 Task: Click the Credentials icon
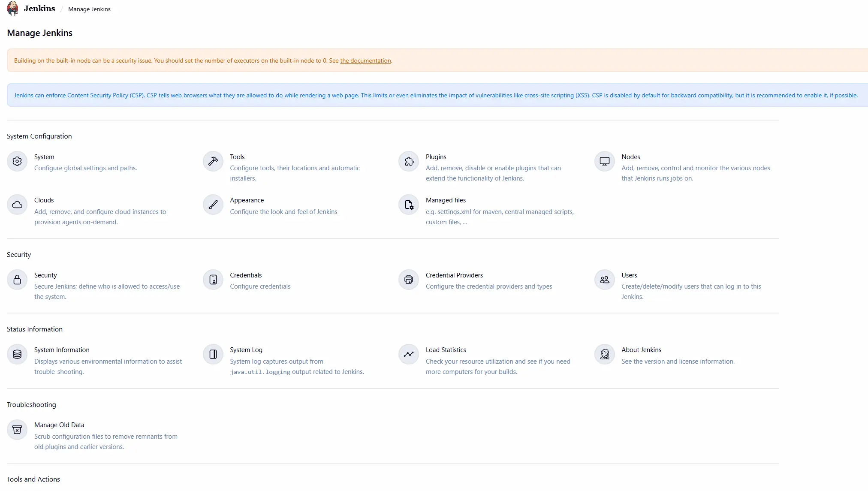[x=213, y=280]
